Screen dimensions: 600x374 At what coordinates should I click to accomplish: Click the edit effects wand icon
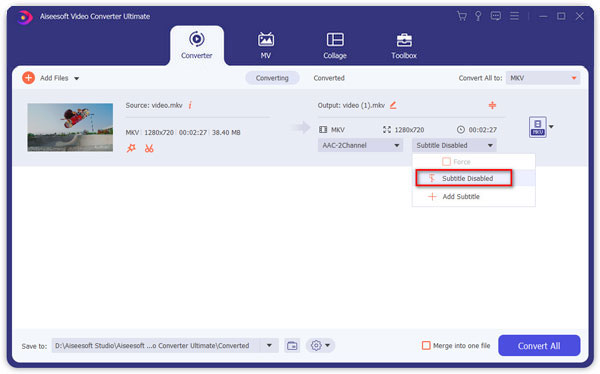(131, 148)
